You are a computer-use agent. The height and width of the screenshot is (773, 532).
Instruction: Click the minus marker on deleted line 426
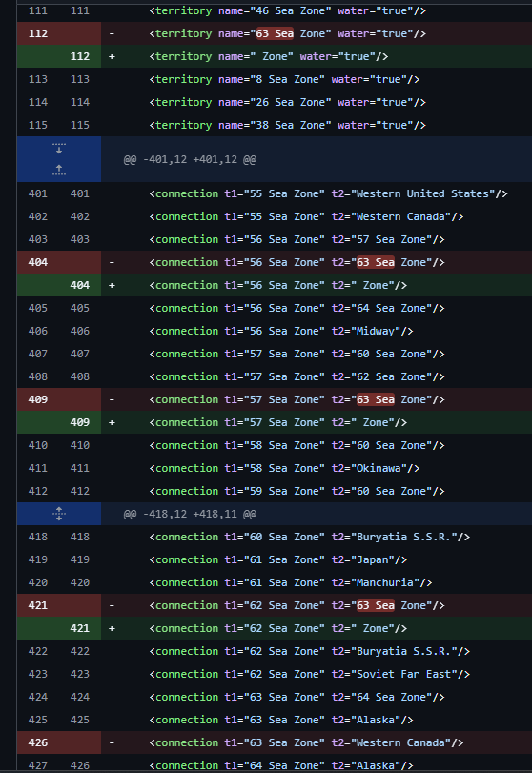click(x=112, y=742)
